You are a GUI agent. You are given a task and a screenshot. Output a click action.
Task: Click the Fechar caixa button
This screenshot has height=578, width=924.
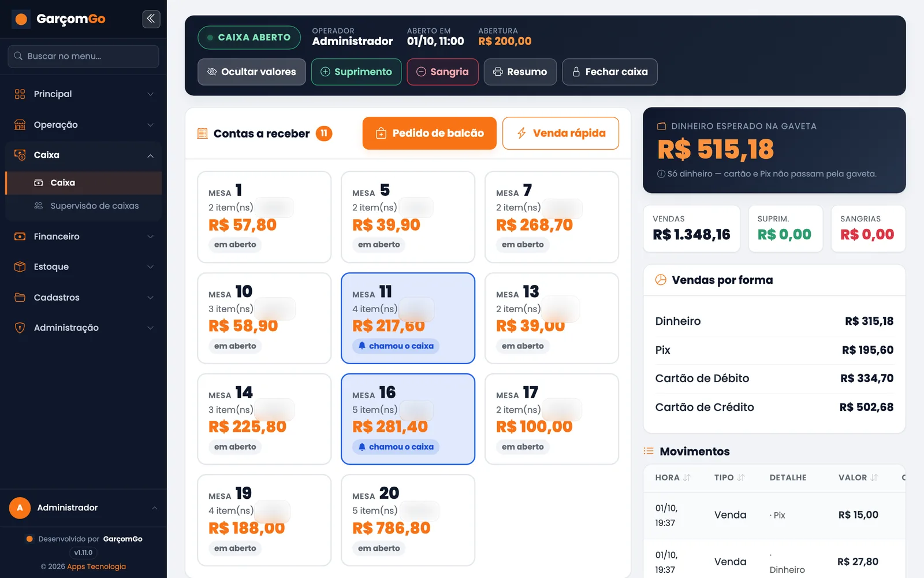tap(610, 72)
